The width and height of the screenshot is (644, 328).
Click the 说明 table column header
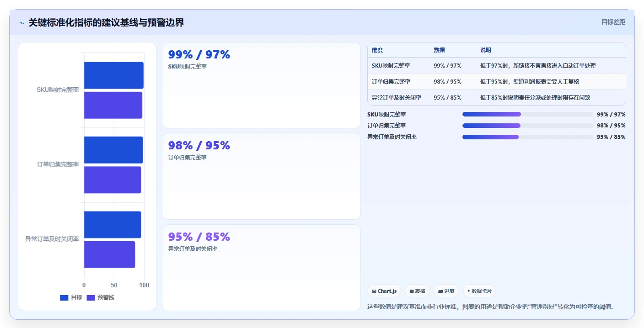click(x=486, y=50)
